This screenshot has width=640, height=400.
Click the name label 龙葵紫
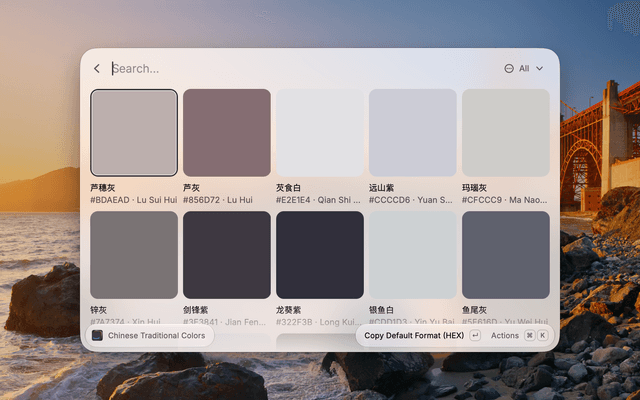click(288, 310)
